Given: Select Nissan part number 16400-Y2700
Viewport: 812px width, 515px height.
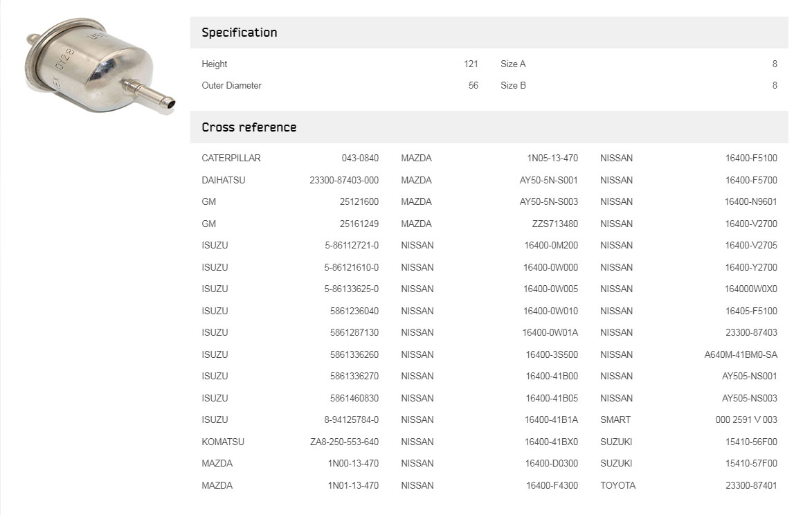Looking at the screenshot, I should (x=751, y=268).
